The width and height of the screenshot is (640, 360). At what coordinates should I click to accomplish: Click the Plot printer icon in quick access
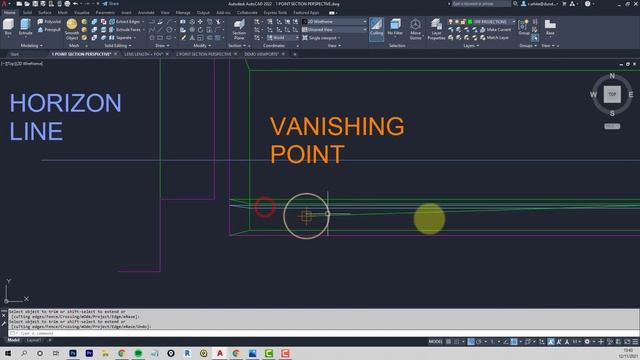[x=67, y=4]
